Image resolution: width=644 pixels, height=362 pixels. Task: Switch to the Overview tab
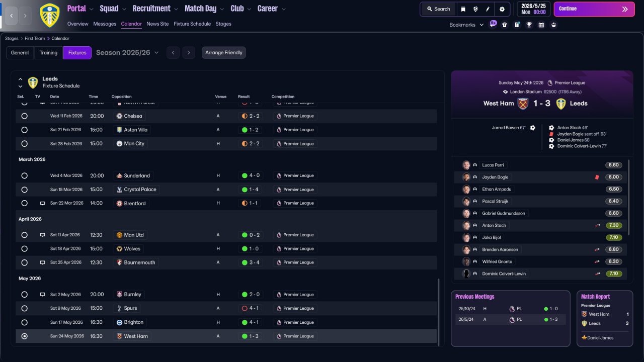pyautogui.click(x=77, y=24)
